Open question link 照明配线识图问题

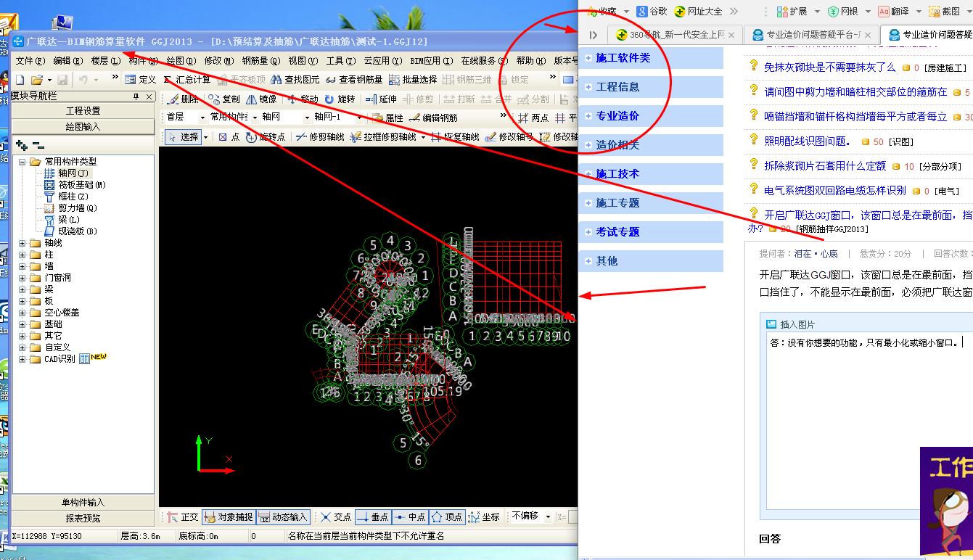click(807, 141)
